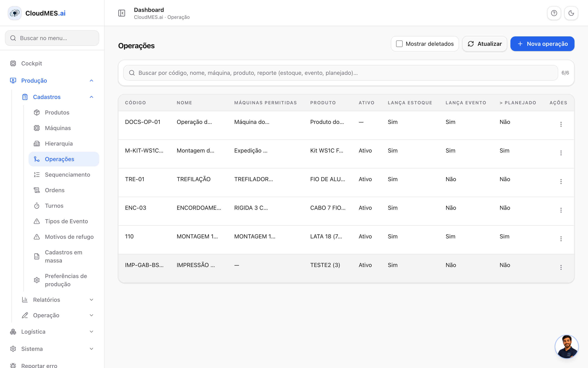Screen dimensions: 588x368
Task: Open Ordens menu item
Action: click(x=64, y=190)
